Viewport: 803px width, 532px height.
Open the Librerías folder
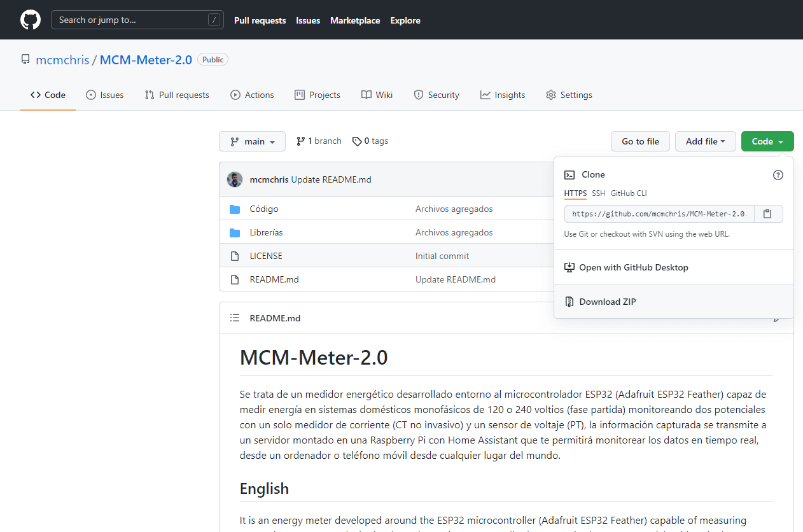pos(266,232)
